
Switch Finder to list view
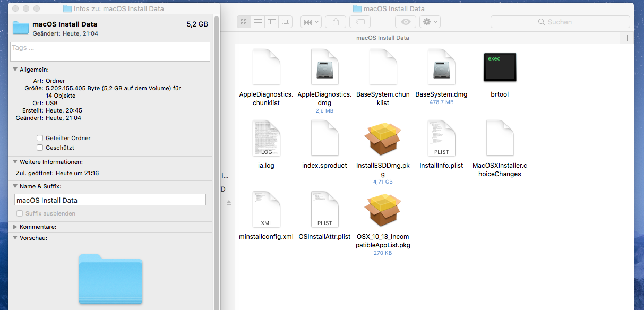click(x=258, y=22)
